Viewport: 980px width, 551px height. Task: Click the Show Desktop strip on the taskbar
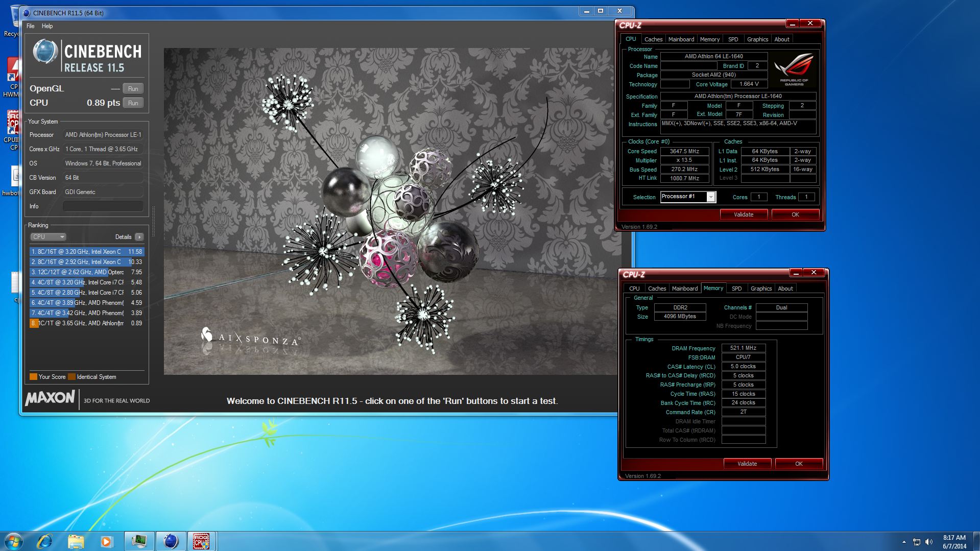976,541
